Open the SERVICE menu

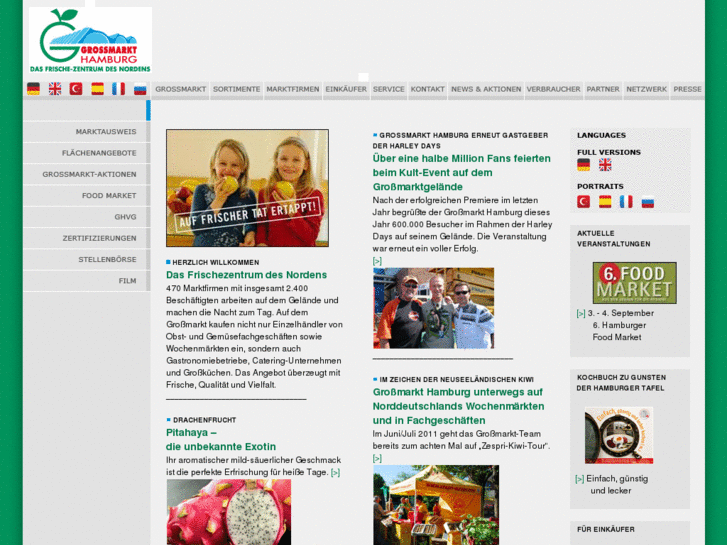point(389,90)
